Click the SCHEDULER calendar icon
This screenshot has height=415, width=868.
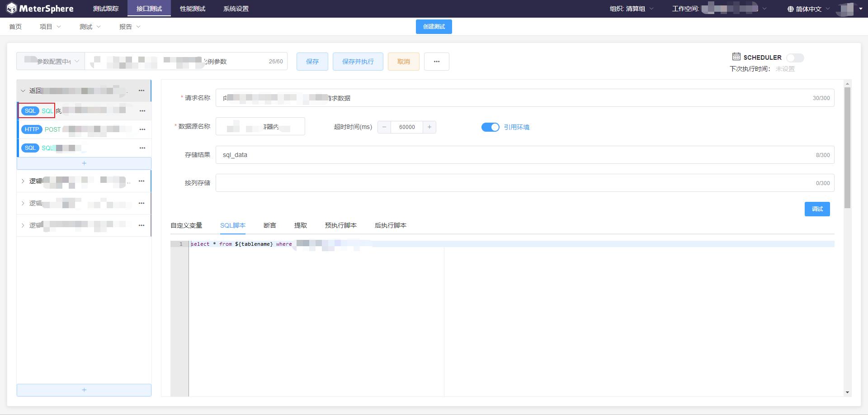pos(736,57)
